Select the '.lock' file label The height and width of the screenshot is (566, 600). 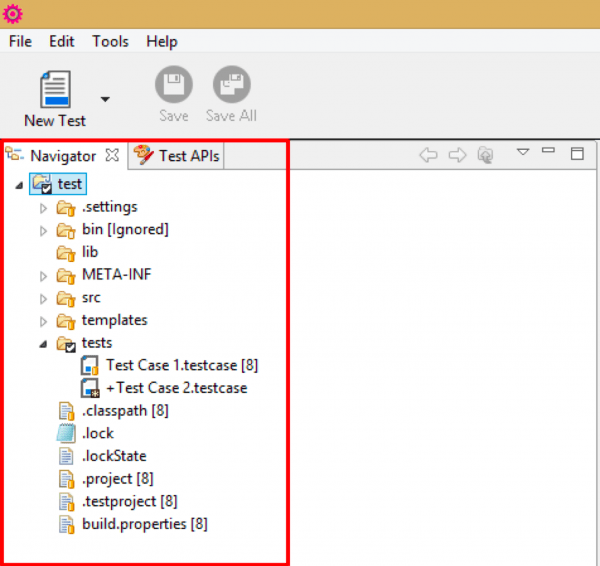coord(98,433)
